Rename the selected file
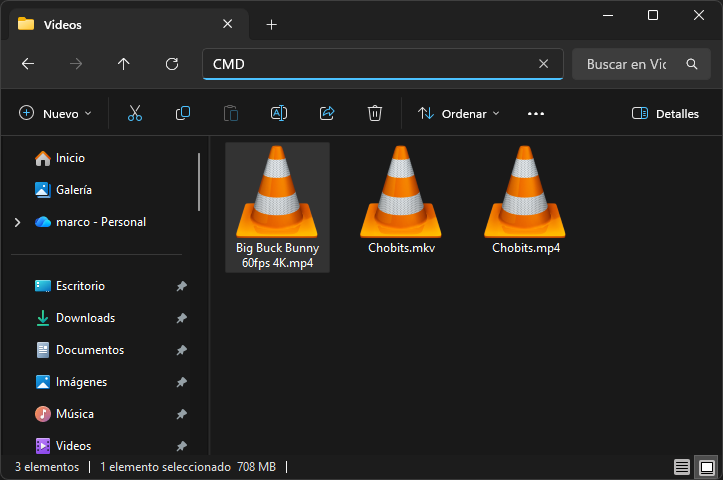 (279, 113)
